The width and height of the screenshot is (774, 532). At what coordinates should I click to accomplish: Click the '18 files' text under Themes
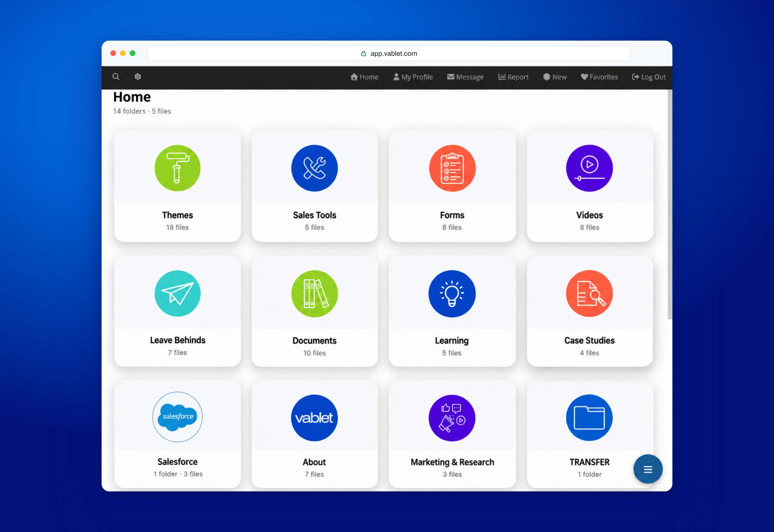(177, 228)
